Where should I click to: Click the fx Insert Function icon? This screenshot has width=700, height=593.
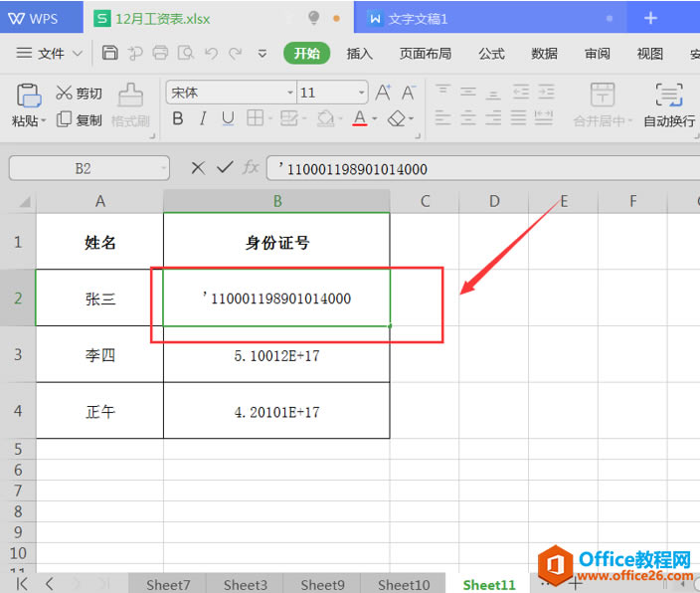(251, 167)
